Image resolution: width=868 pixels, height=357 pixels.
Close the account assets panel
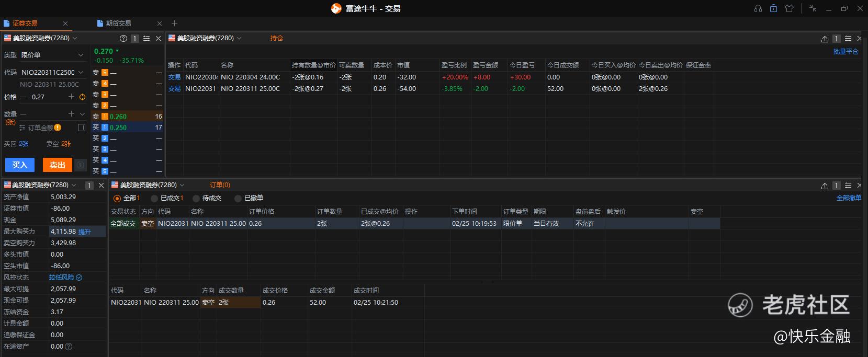pyautogui.click(x=101, y=186)
